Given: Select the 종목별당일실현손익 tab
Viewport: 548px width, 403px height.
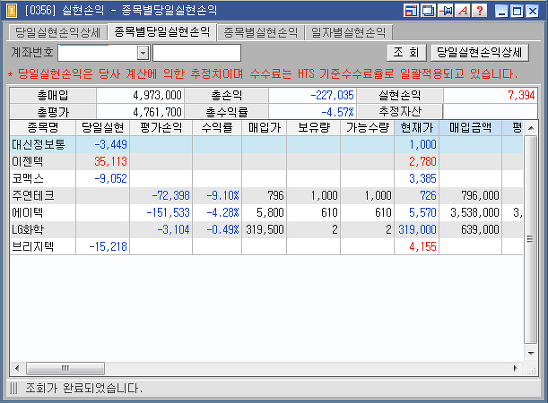Looking at the screenshot, I should click(x=162, y=32).
